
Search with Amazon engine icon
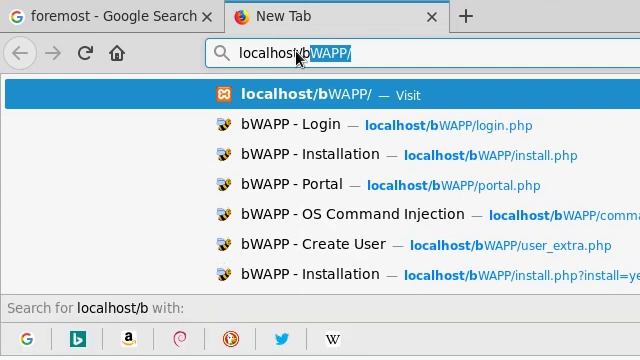click(x=129, y=339)
